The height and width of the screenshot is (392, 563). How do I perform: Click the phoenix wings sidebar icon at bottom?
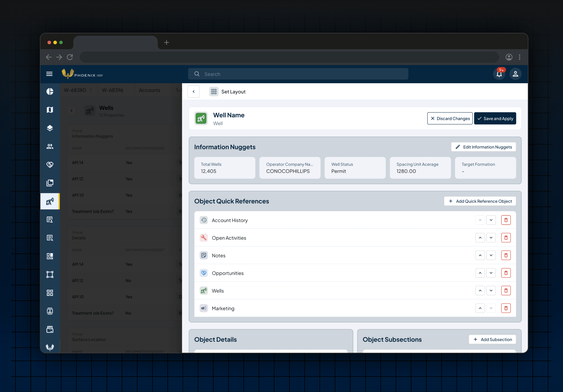tap(50, 347)
